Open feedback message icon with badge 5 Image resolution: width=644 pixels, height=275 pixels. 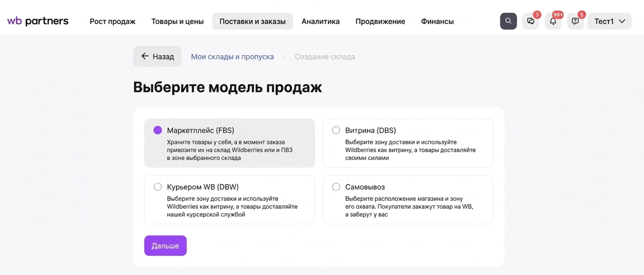[x=575, y=21]
